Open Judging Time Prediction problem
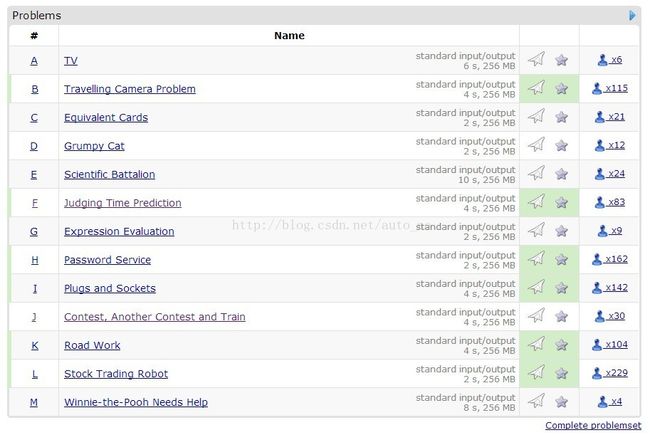The height and width of the screenshot is (435, 650). [123, 203]
